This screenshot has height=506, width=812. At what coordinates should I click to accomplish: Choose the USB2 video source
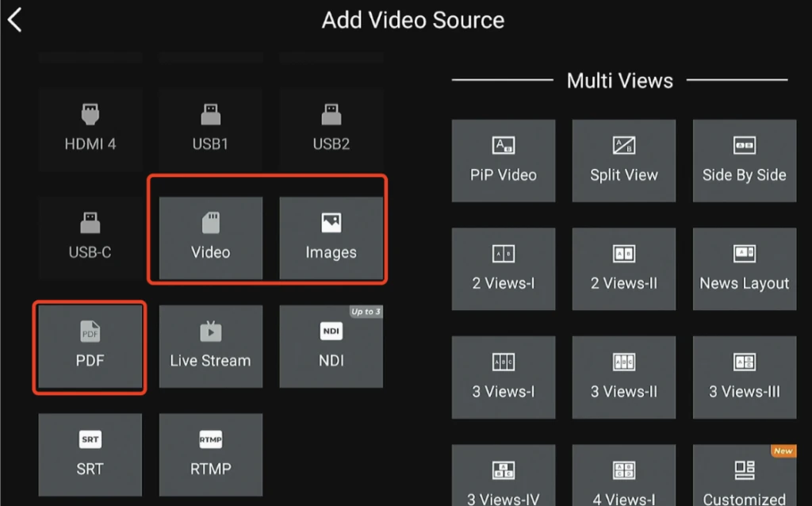pos(331,129)
